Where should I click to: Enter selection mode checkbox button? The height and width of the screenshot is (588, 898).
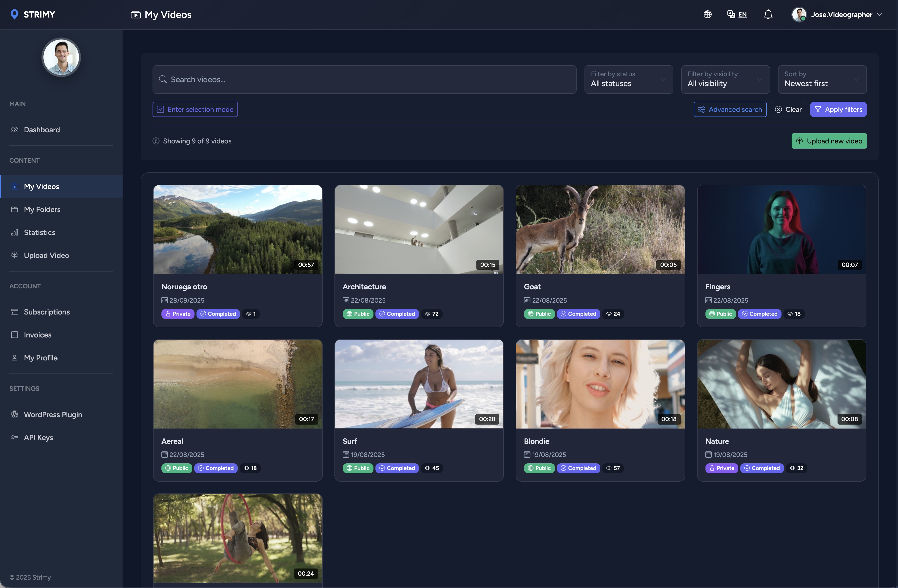pos(195,109)
